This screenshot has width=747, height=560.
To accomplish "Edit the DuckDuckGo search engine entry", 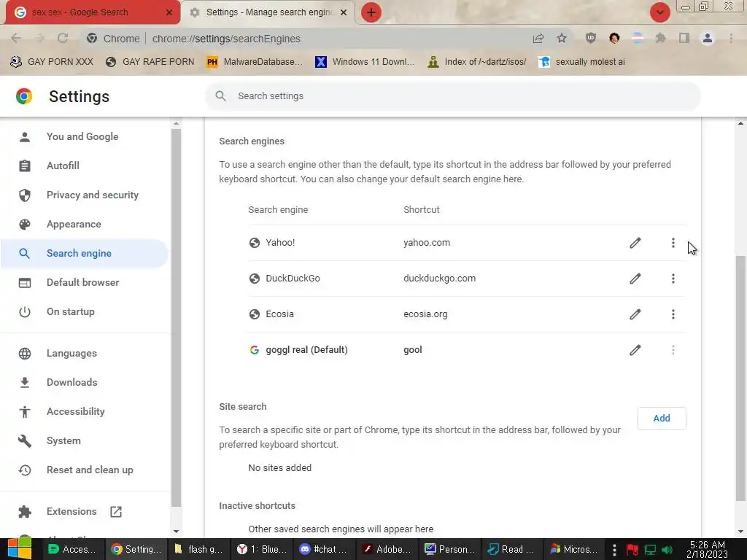I will 635,279.
